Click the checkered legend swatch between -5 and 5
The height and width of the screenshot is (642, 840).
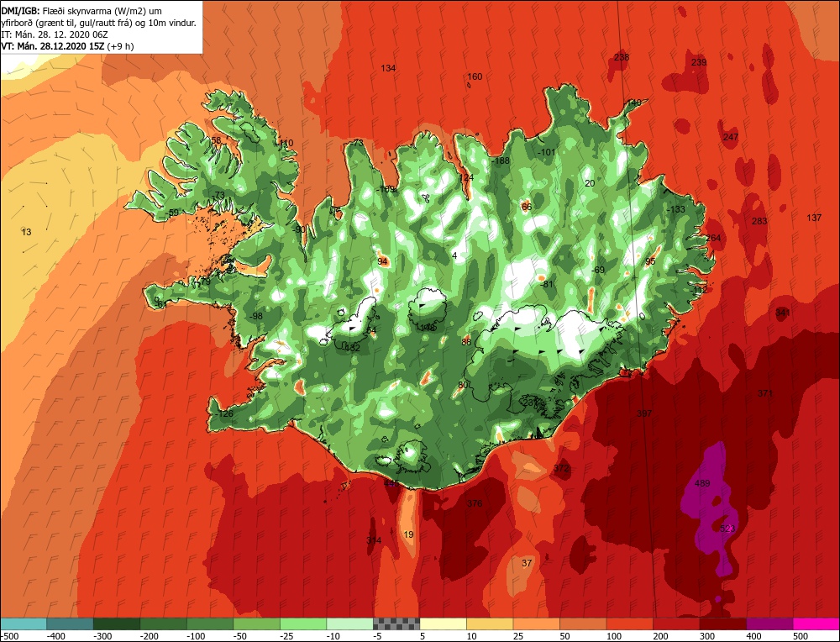(x=397, y=624)
